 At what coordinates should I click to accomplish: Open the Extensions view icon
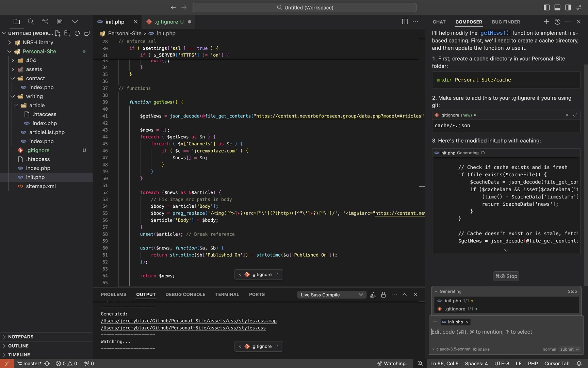pyautogui.click(x=60, y=22)
